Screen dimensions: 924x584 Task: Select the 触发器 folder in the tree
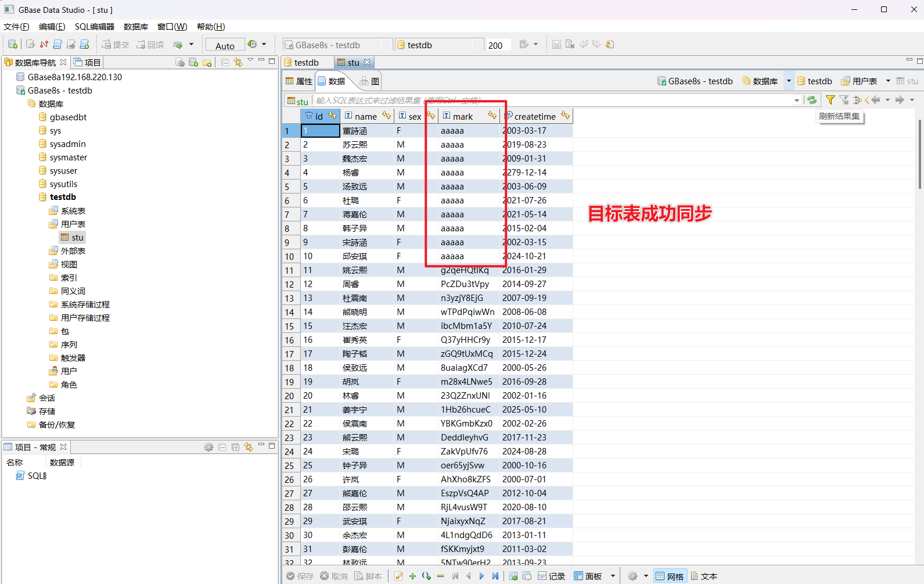(x=67, y=357)
